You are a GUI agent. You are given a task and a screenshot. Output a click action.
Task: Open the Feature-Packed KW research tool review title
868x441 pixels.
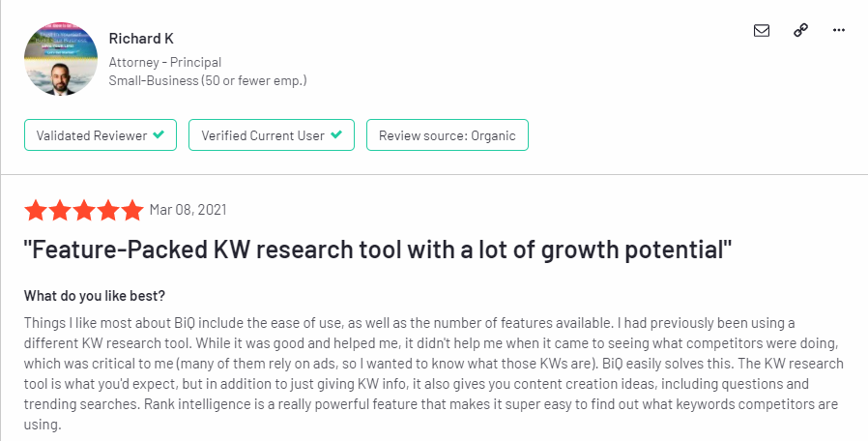378,250
